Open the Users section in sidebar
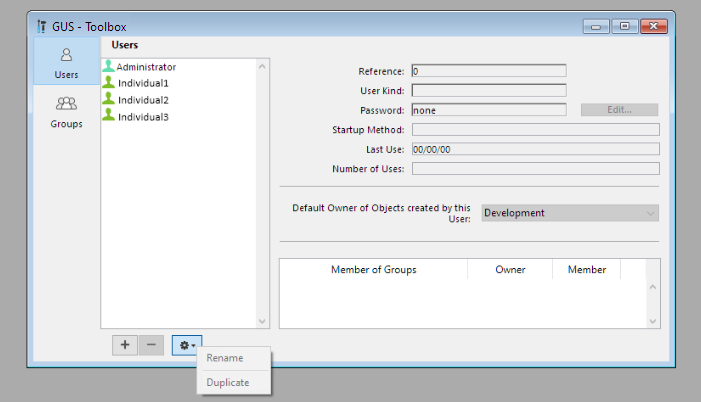The image size is (701, 402). (66, 61)
